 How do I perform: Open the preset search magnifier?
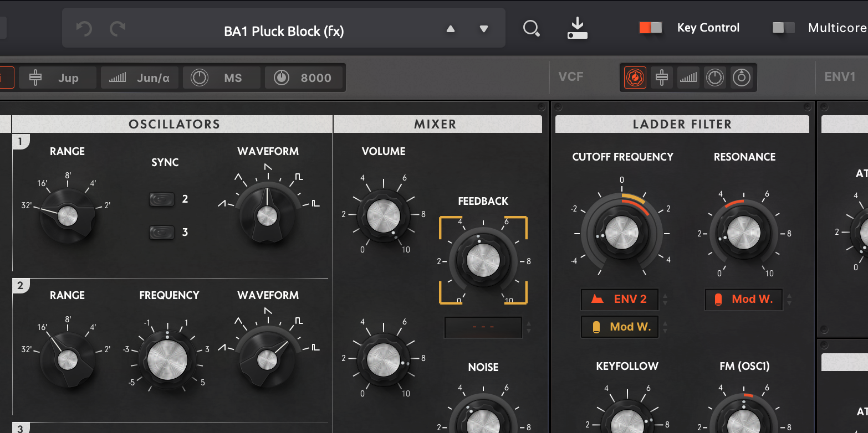pos(532,28)
